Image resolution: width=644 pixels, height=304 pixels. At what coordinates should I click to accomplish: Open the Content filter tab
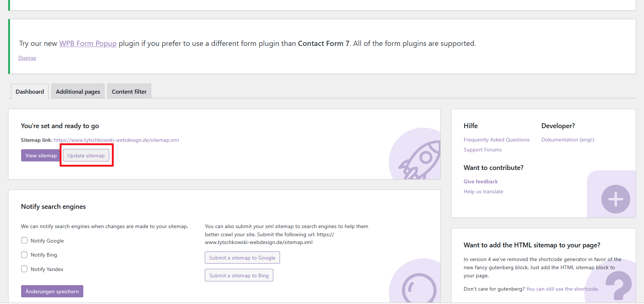tap(129, 91)
